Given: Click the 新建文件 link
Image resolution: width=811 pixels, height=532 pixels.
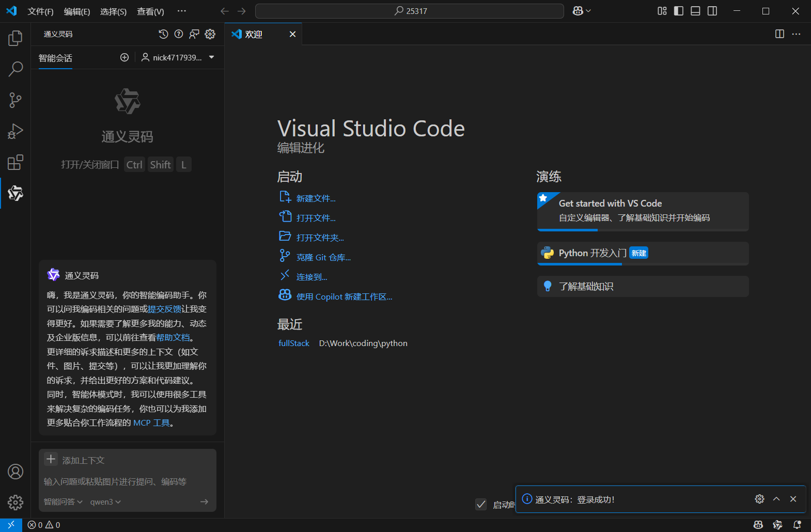Looking at the screenshot, I should point(316,198).
